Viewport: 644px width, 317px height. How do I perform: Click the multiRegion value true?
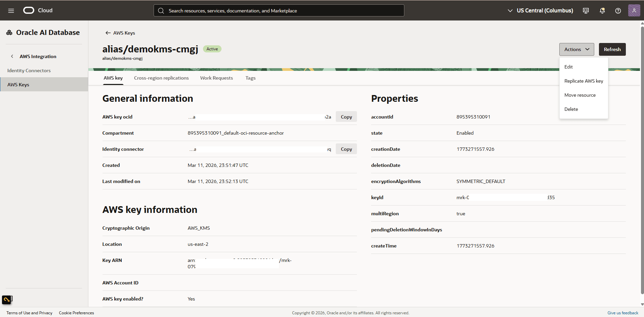pos(461,214)
